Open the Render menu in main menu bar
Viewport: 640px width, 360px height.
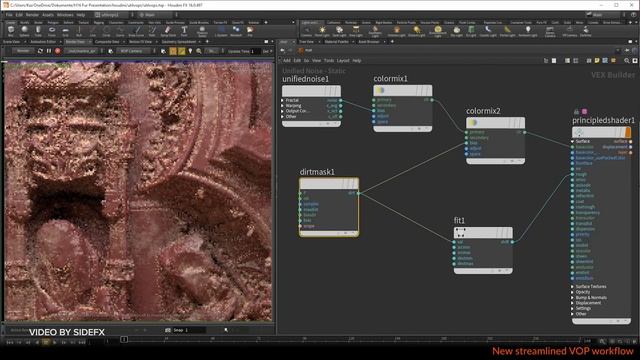(x=32, y=15)
